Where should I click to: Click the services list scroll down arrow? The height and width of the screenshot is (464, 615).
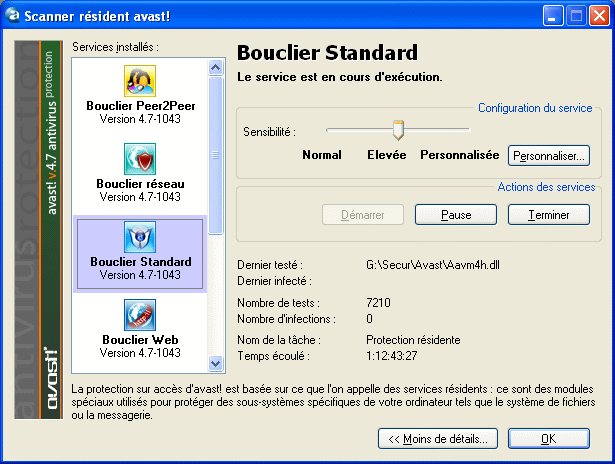(x=215, y=363)
